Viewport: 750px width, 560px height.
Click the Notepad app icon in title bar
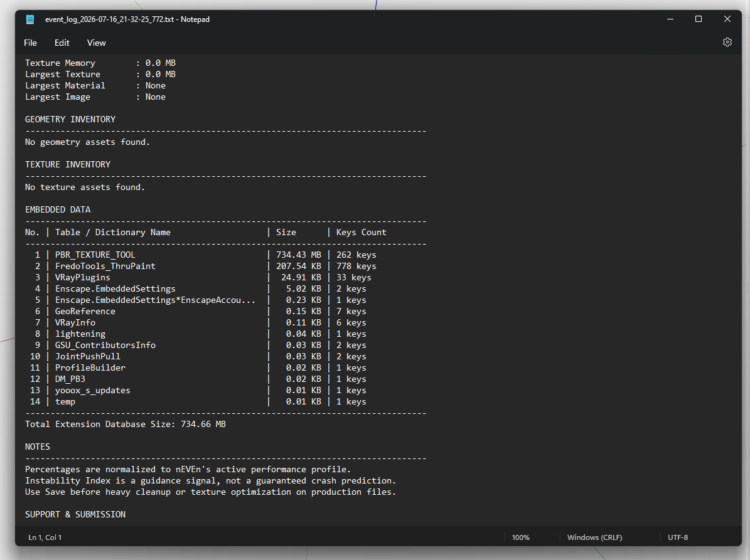point(30,19)
